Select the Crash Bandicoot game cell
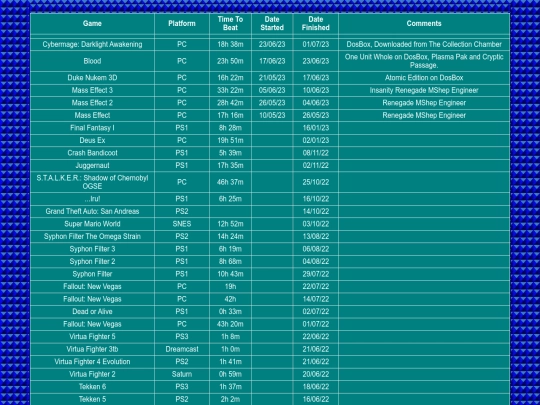Viewport: 540px width, 405px height. pyautogui.click(x=92, y=153)
